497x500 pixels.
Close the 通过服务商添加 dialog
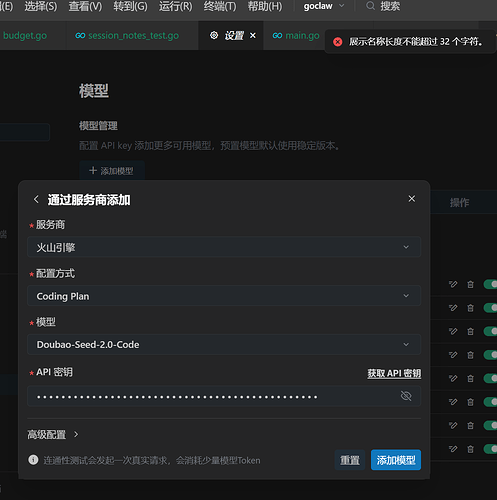pos(412,199)
